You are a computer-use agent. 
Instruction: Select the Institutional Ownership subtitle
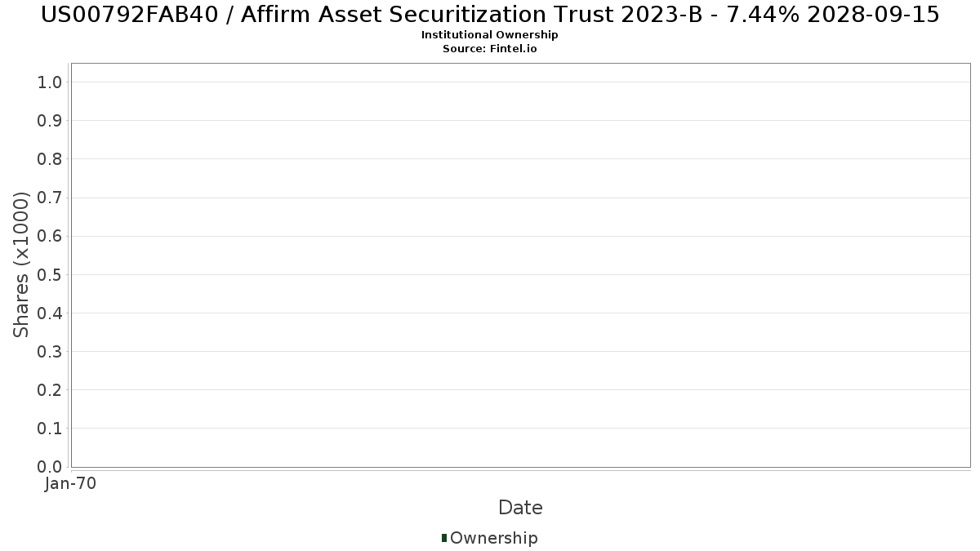click(x=490, y=35)
